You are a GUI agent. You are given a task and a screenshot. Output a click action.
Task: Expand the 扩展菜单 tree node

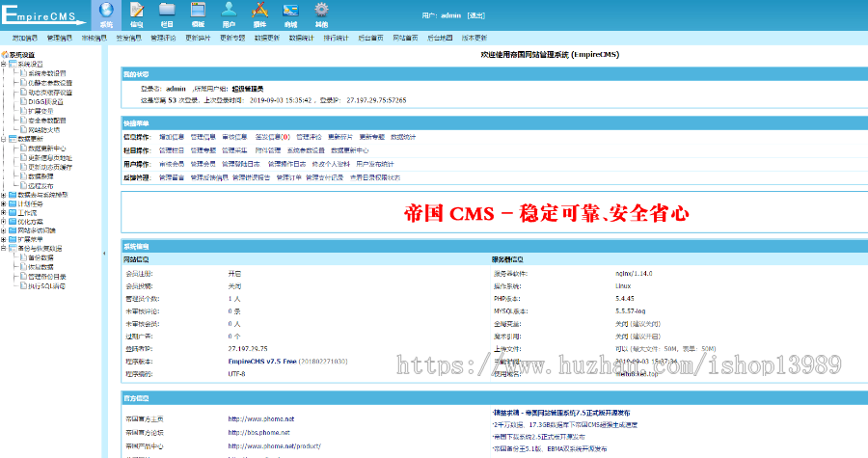coord(4,239)
